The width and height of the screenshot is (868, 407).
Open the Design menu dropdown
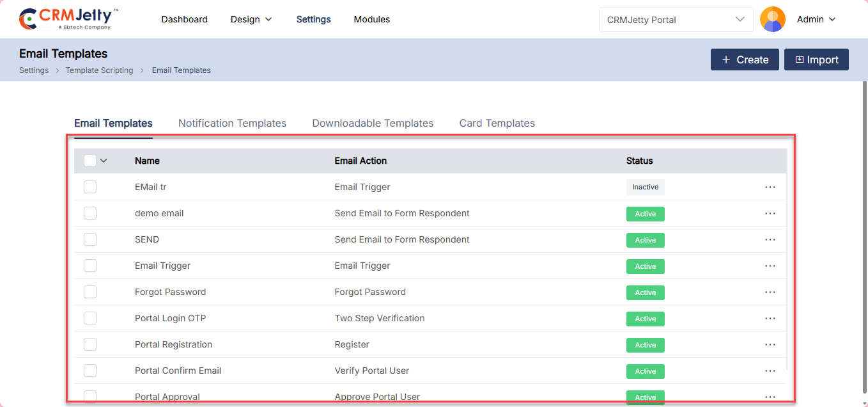[251, 19]
